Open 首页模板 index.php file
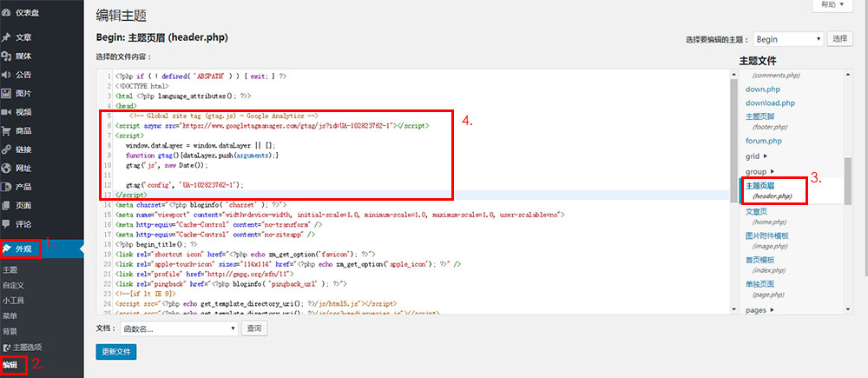868x378 pixels. 766,265
